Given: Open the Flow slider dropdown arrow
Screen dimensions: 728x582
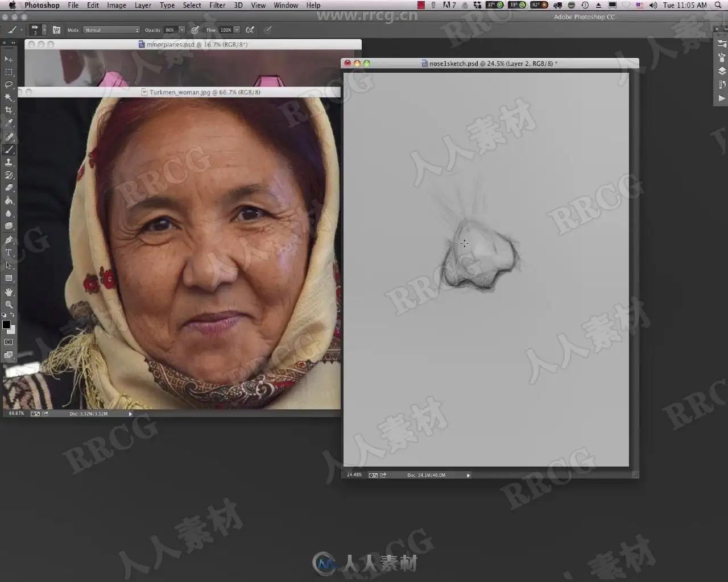Looking at the screenshot, I should tap(237, 30).
